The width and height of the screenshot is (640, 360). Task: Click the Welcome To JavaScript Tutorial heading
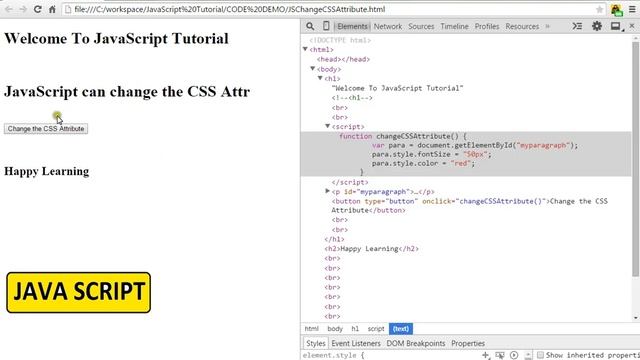pos(116,38)
